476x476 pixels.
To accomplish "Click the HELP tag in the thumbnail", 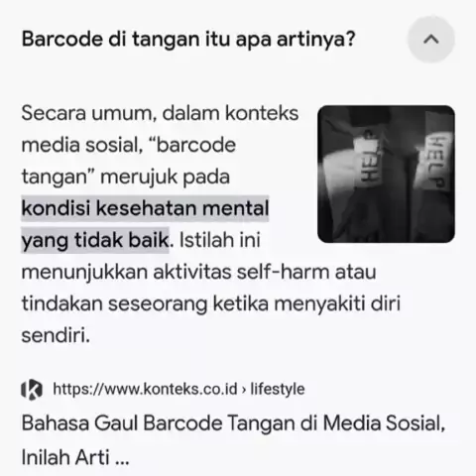I will click(x=435, y=163).
